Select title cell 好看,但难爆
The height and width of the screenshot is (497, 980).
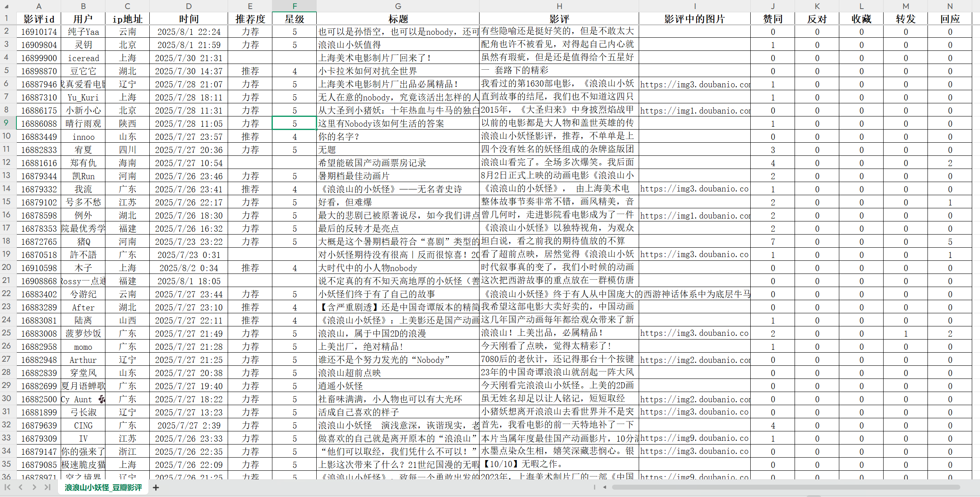coord(398,202)
